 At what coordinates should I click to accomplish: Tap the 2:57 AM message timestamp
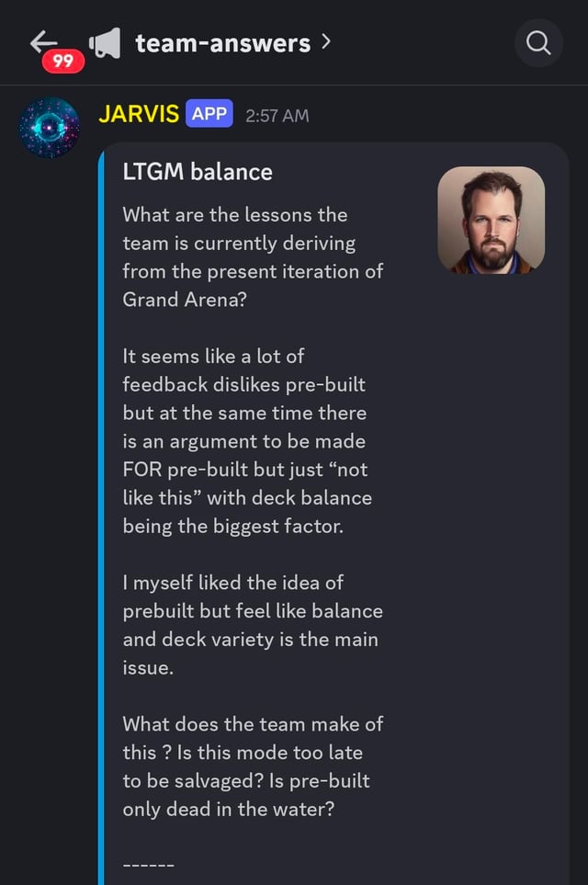pos(277,116)
